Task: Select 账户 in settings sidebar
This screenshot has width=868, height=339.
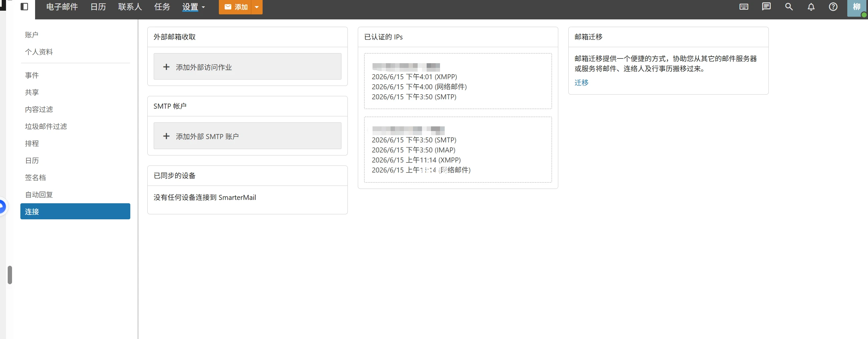Action: tap(32, 35)
